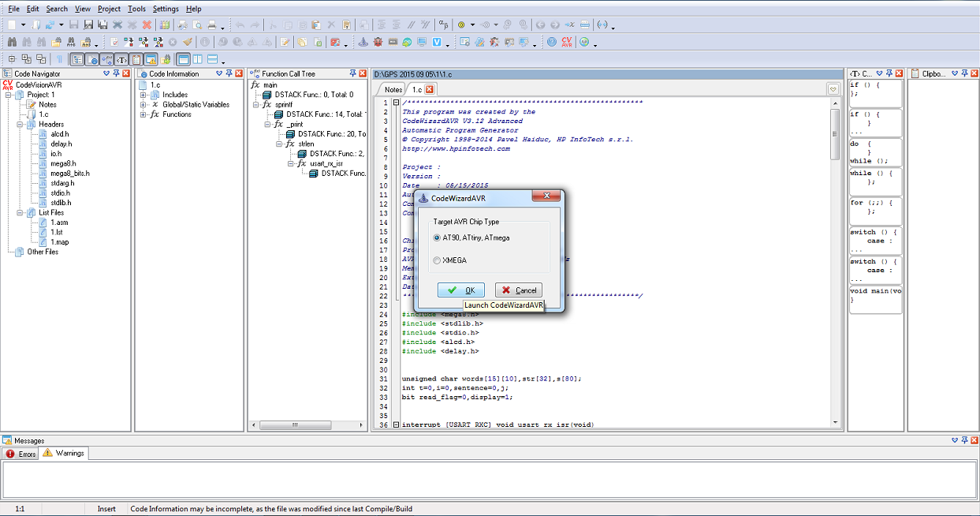
Task: Click the red ladybug debugger icon
Action: coord(378,42)
